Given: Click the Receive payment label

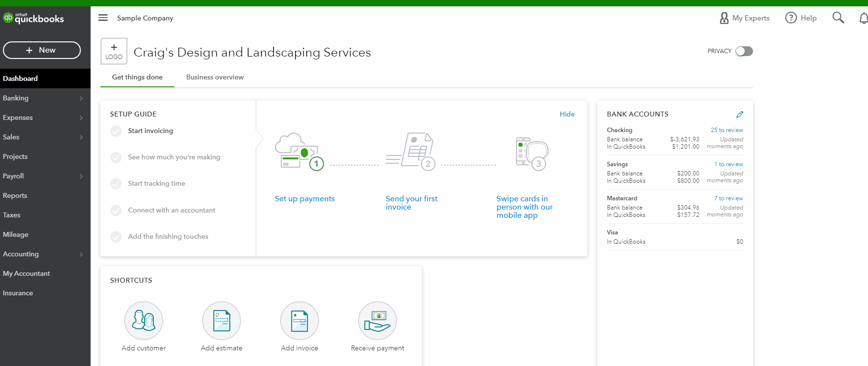Looking at the screenshot, I should click(377, 348).
